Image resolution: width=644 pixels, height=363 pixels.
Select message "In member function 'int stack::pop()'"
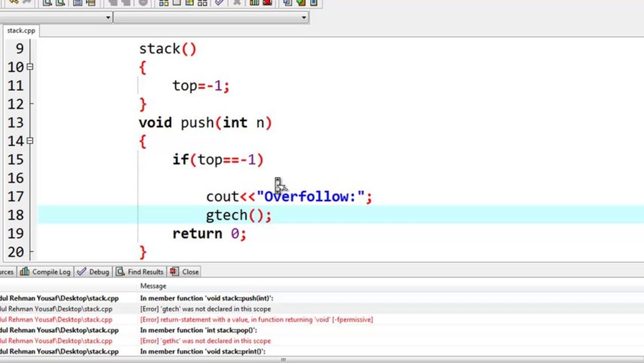(x=198, y=330)
